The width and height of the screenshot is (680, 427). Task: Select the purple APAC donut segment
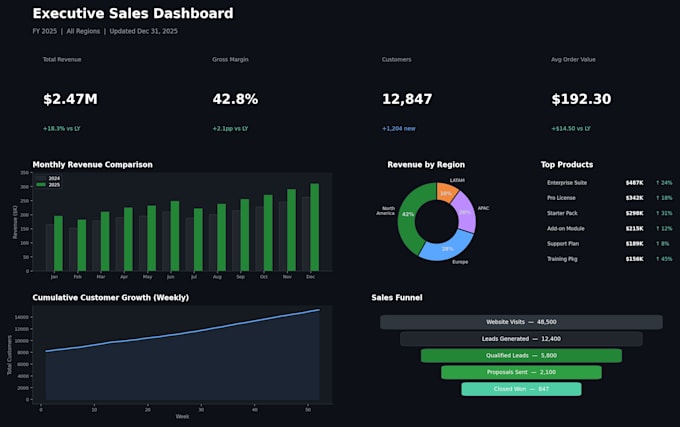[465, 212]
